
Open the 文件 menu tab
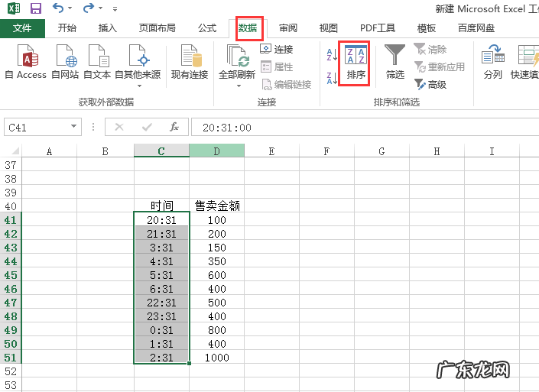click(23, 28)
